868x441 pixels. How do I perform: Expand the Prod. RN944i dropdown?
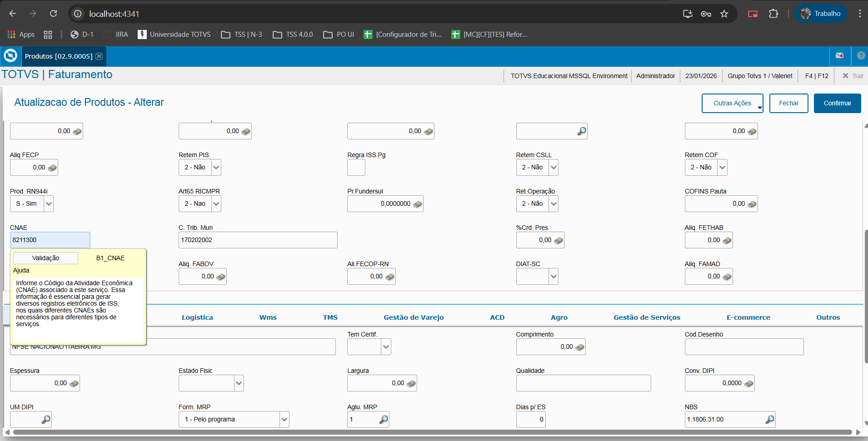(x=49, y=204)
